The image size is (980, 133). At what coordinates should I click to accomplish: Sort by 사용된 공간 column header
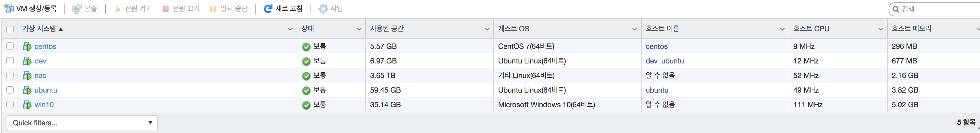click(386, 29)
